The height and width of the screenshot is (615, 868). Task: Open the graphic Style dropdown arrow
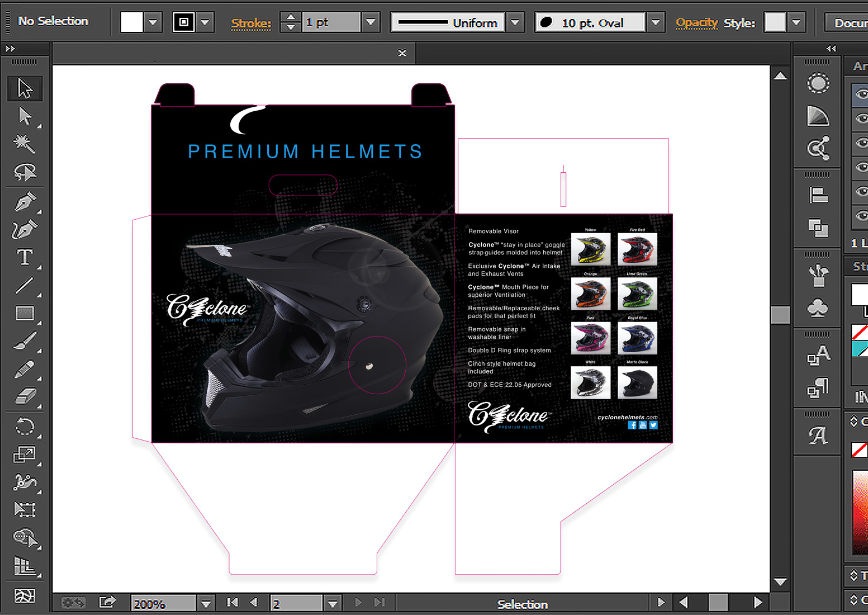(796, 23)
